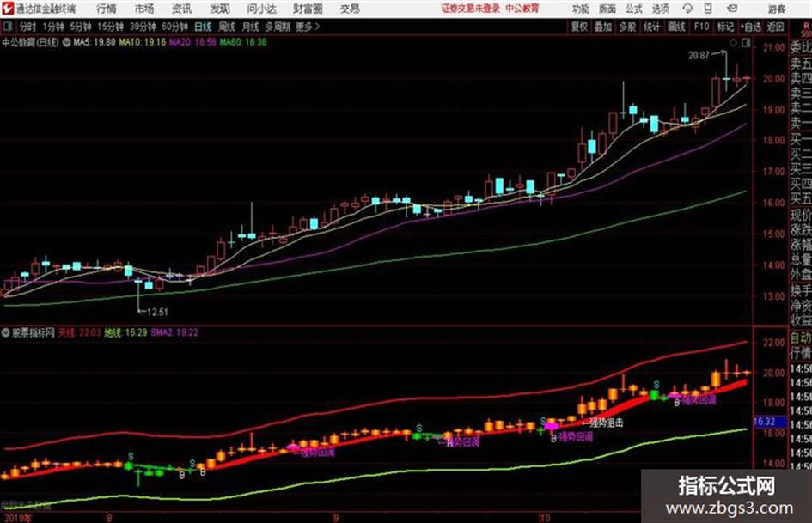Click the 2019年 date axis label
Image resolution: width=812 pixels, height=523 pixels.
coord(17,518)
